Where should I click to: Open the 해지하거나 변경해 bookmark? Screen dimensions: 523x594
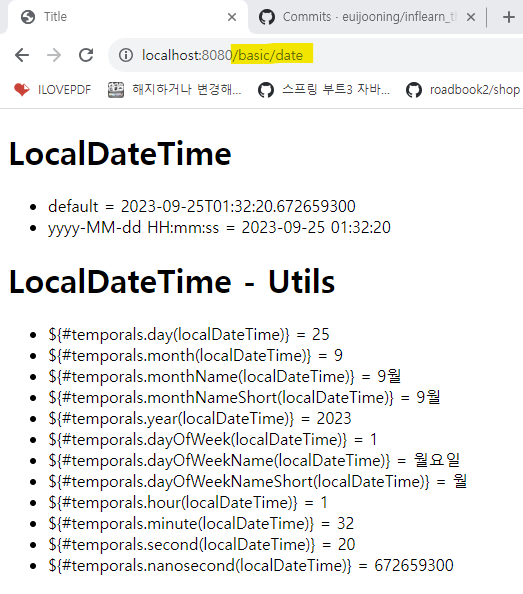coord(175,90)
